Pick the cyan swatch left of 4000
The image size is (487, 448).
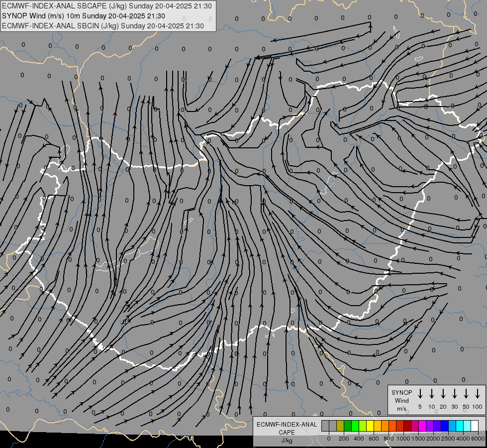coord(460,426)
